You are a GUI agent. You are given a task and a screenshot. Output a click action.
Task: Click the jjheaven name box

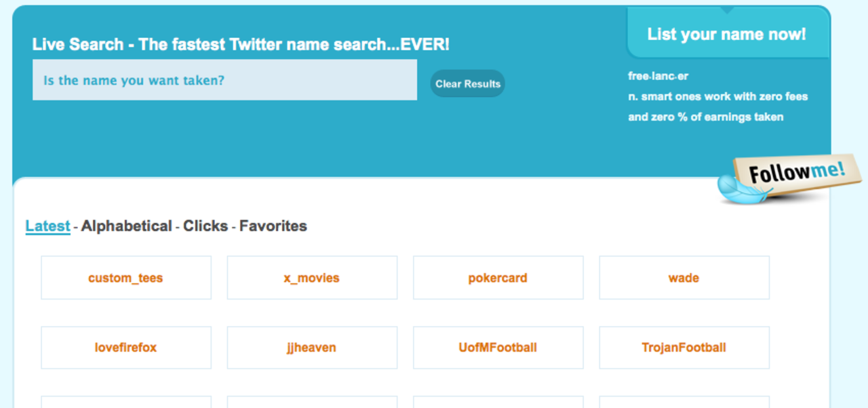(x=311, y=348)
